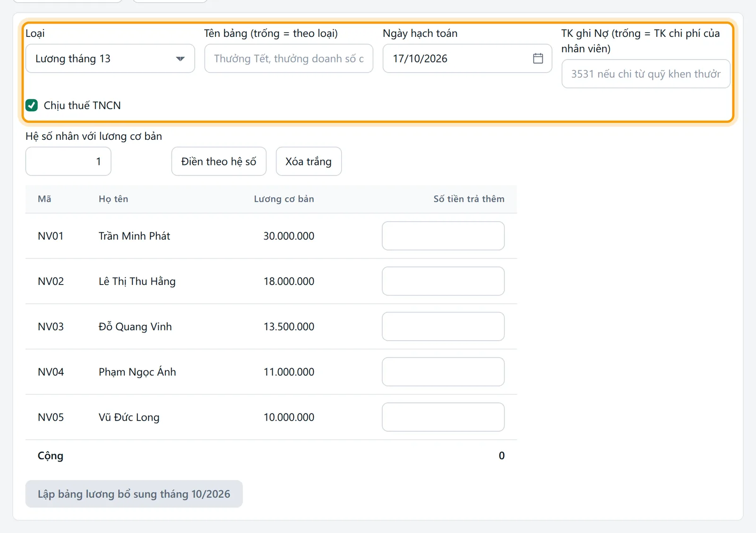Click the Cộng total row label
The height and width of the screenshot is (533, 756).
pos(51,456)
